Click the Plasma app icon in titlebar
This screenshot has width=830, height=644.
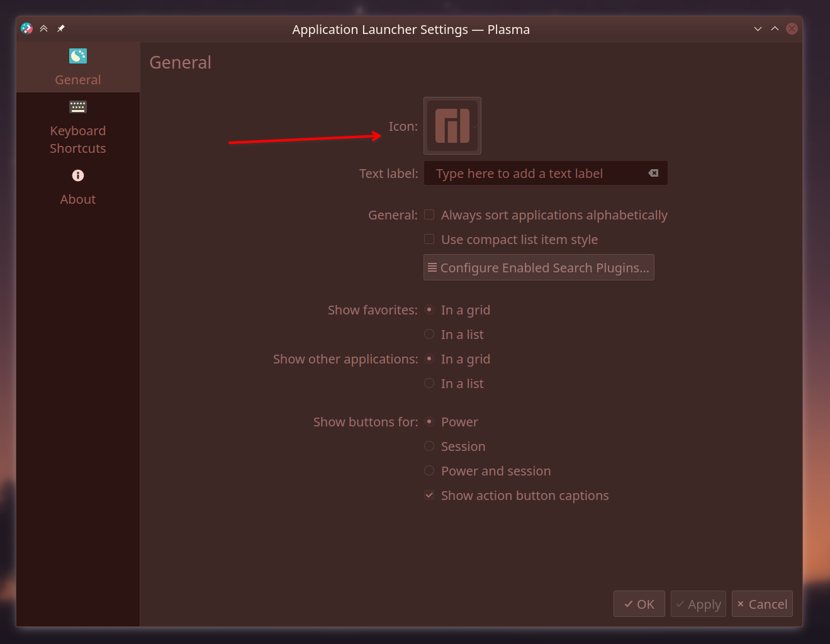pyautogui.click(x=26, y=28)
